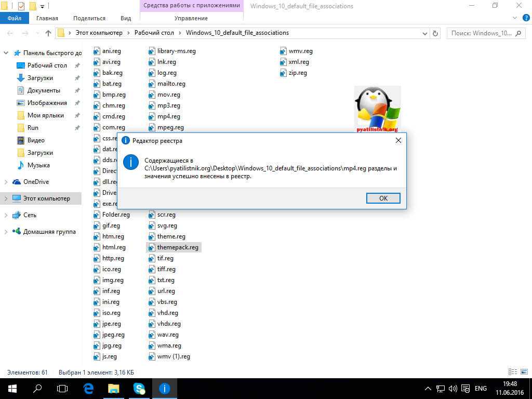
Task: Select the zip.reg file
Action: coord(297,73)
